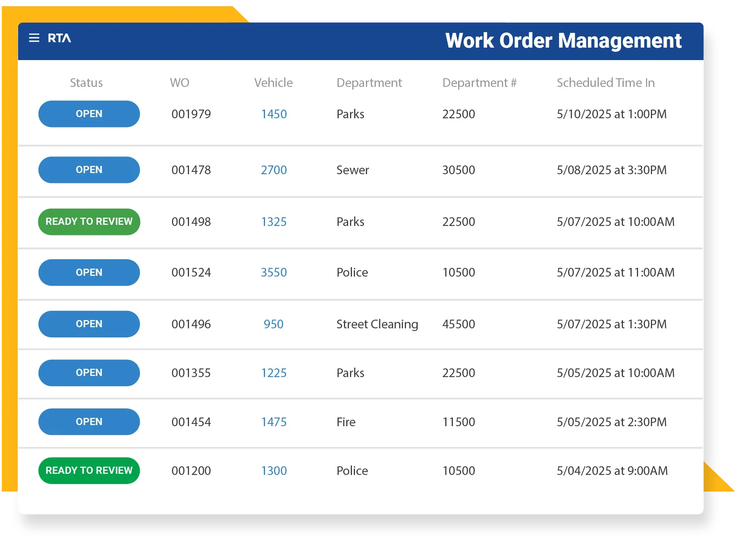Sort by the WO column header
Screen dimensions: 756x549
click(180, 83)
